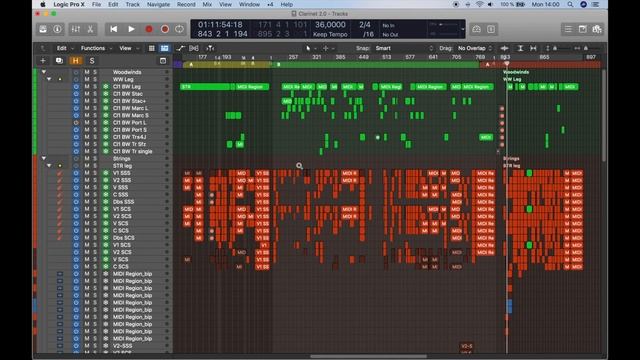The image size is (640, 360).
Task: Open the Snap Smart dropdown
Action: tap(404, 48)
